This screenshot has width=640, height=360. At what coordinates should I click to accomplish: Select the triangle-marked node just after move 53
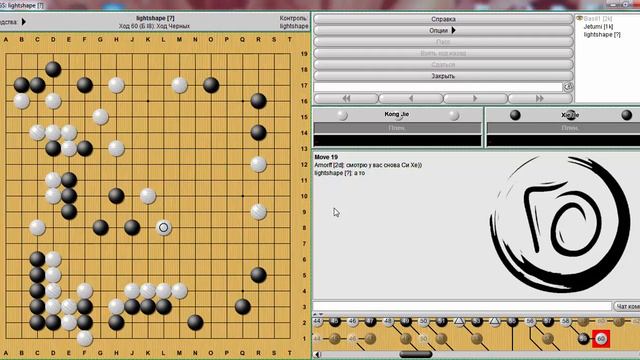(495, 322)
